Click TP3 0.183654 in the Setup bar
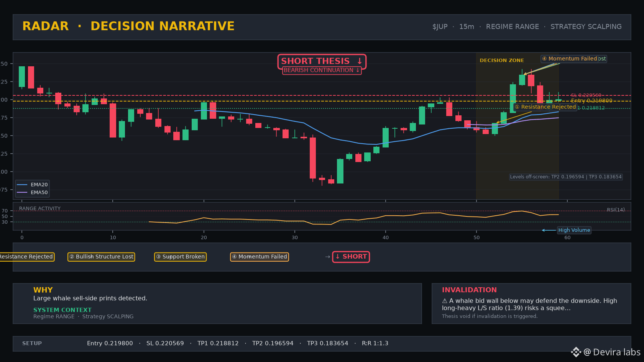The width and height of the screenshot is (644, 362). click(327, 343)
